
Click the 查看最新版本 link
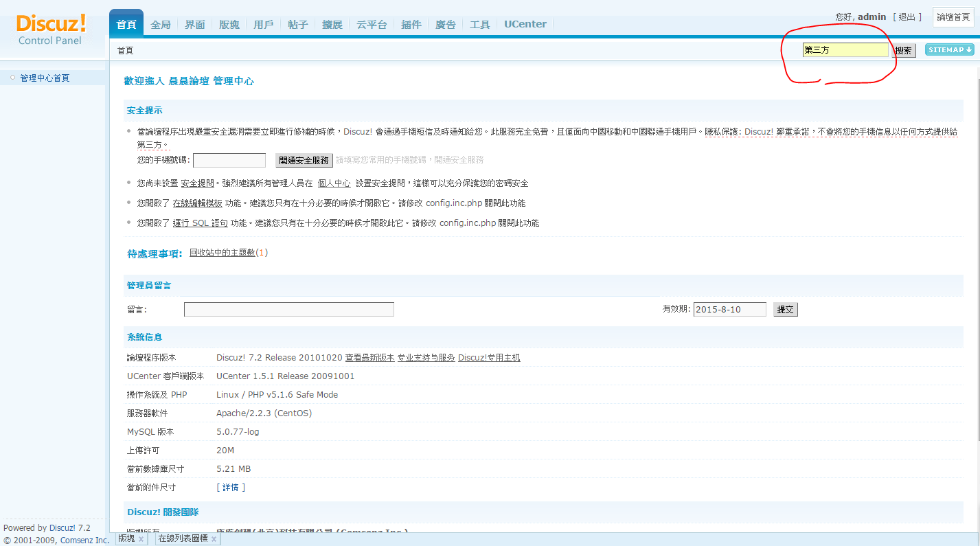coord(369,358)
